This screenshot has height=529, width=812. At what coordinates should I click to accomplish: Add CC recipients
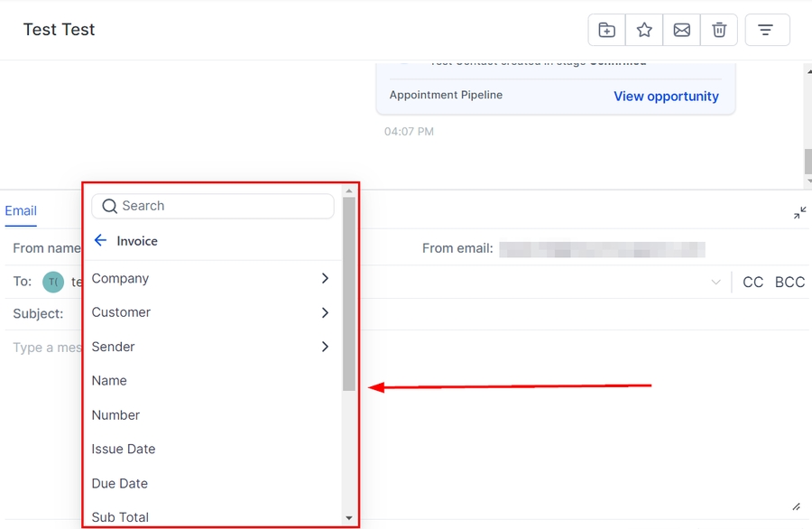752,283
